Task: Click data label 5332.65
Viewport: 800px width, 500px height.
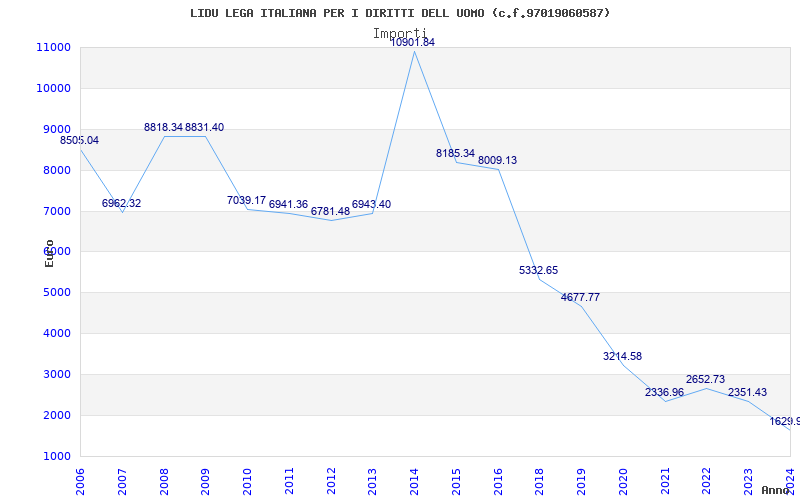Action: click(x=538, y=270)
